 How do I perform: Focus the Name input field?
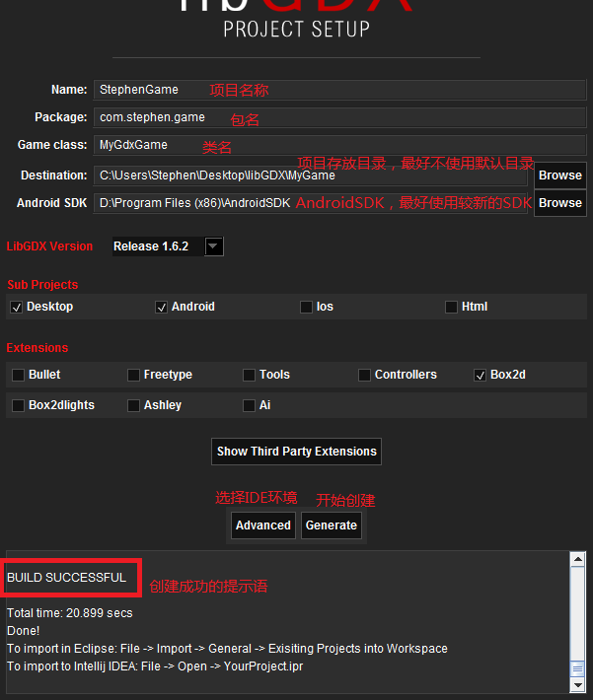tap(339, 90)
